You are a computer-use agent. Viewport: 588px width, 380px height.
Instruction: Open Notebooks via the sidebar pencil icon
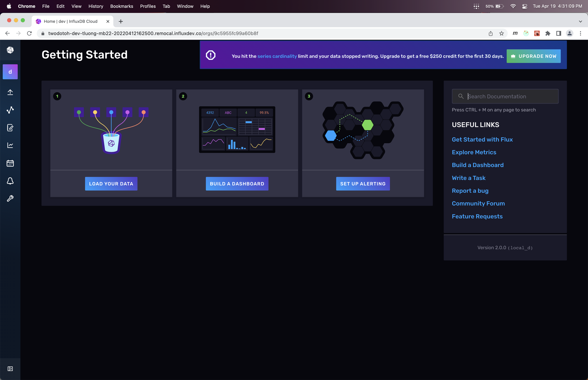click(x=10, y=128)
